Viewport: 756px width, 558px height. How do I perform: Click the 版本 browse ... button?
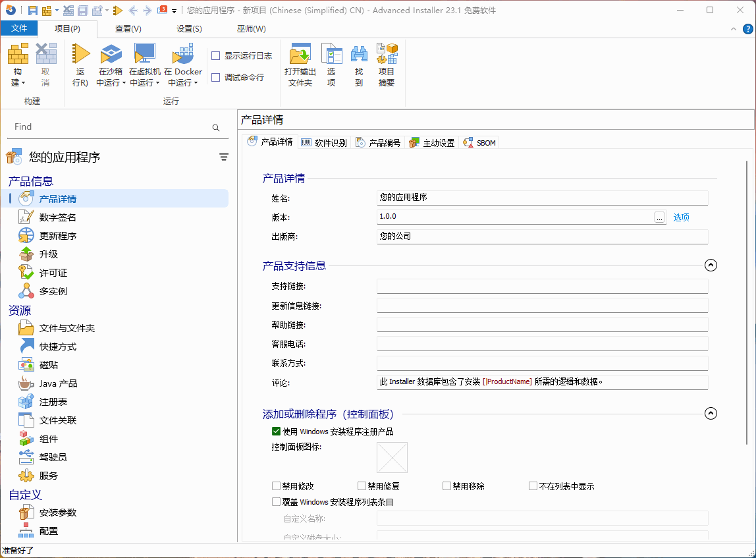659,216
